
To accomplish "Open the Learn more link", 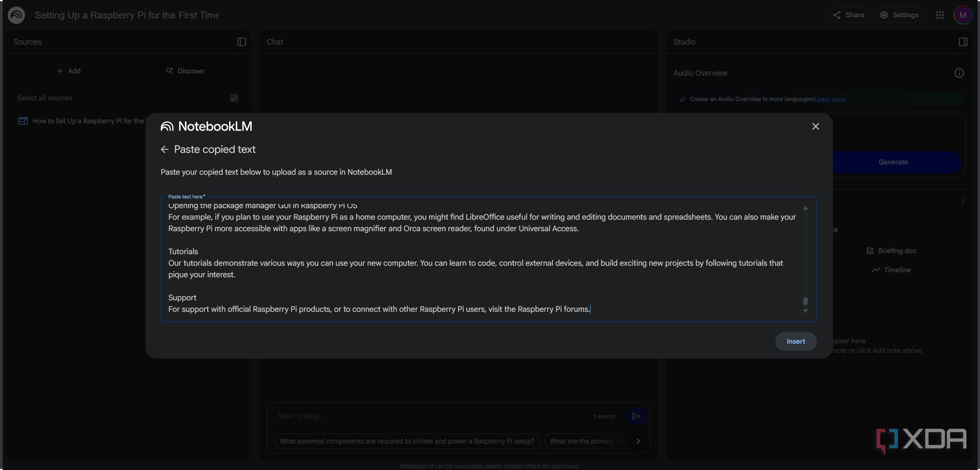I will [x=830, y=99].
